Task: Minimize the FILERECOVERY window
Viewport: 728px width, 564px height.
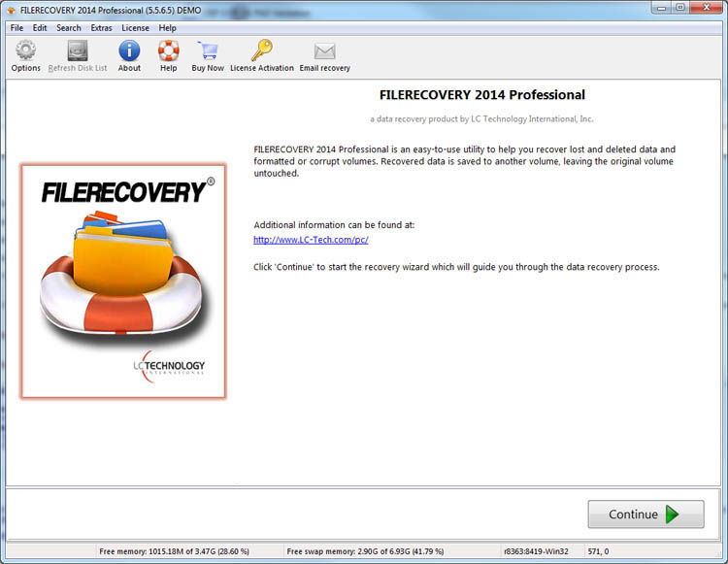Action: (x=662, y=8)
